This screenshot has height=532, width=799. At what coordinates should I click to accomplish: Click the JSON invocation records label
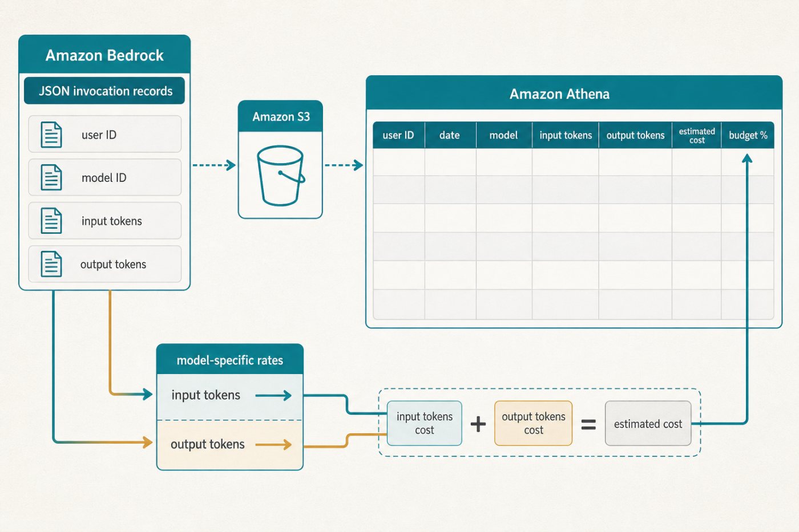105,91
